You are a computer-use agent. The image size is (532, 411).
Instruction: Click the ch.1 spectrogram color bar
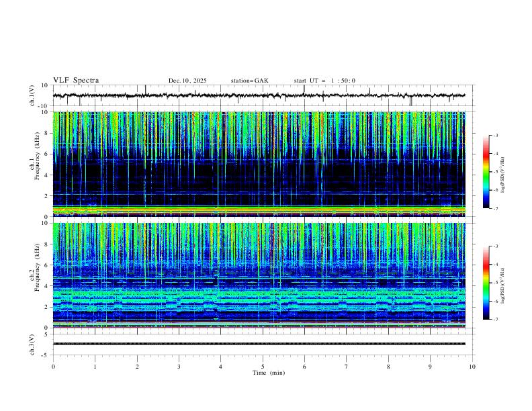[486, 172]
